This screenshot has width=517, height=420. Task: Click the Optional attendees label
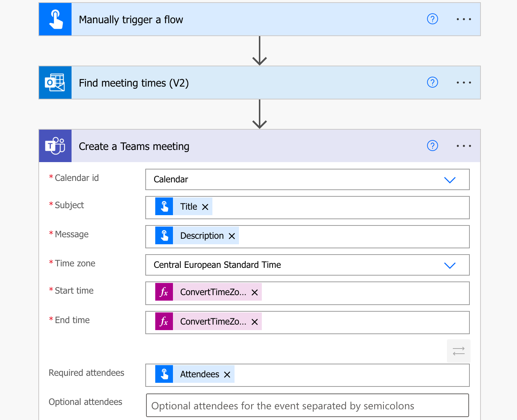85,402
